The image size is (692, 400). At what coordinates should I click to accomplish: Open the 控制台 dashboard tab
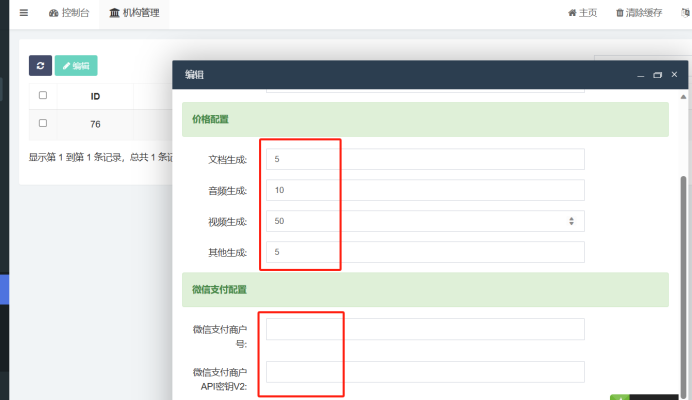pyautogui.click(x=69, y=13)
